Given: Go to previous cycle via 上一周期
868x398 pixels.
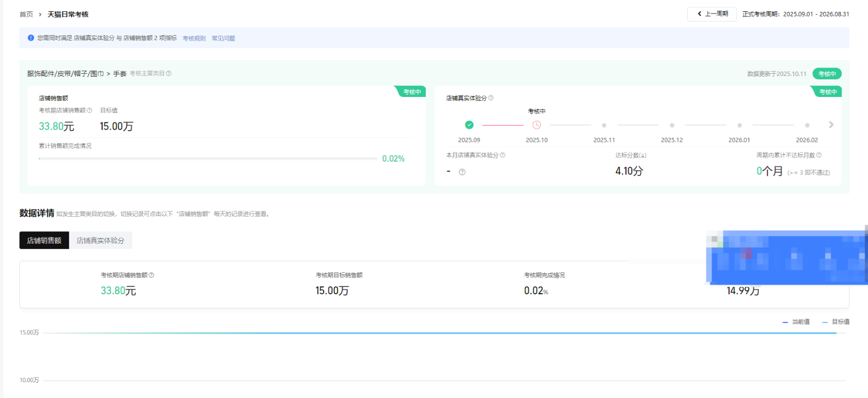Looking at the screenshot, I should tap(712, 14).
